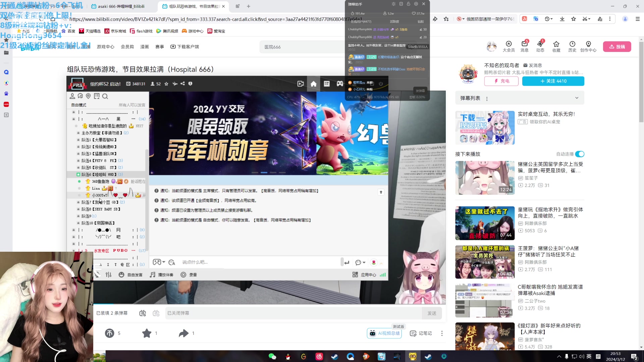Open the three-dot menu beside 记笔记
The width and height of the screenshot is (644, 362).
pyautogui.click(x=442, y=333)
